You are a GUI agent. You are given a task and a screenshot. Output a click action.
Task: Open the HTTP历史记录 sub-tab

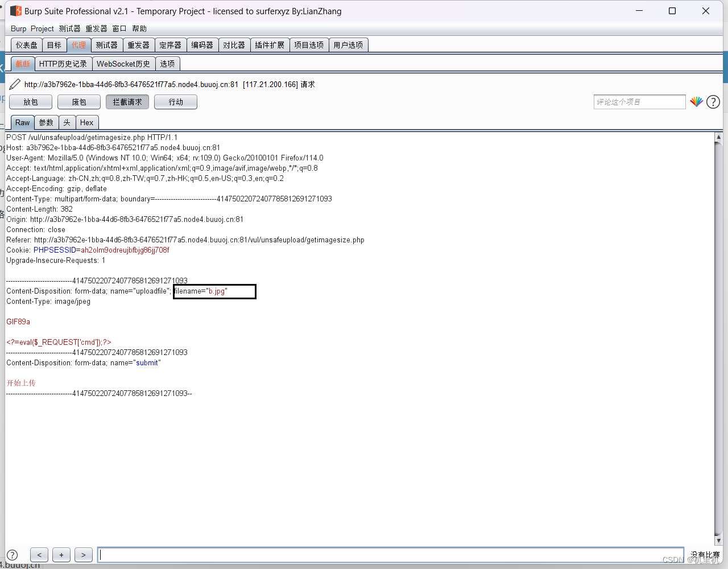click(63, 64)
